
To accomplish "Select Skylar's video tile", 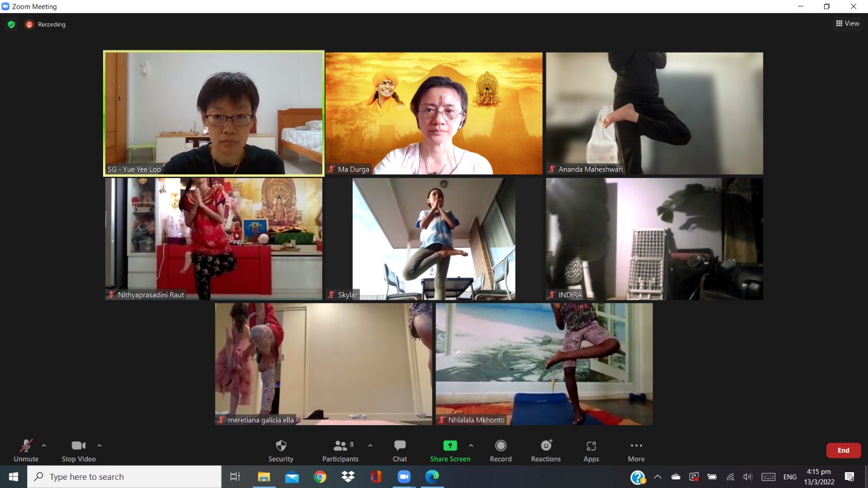I will pyautogui.click(x=433, y=239).
